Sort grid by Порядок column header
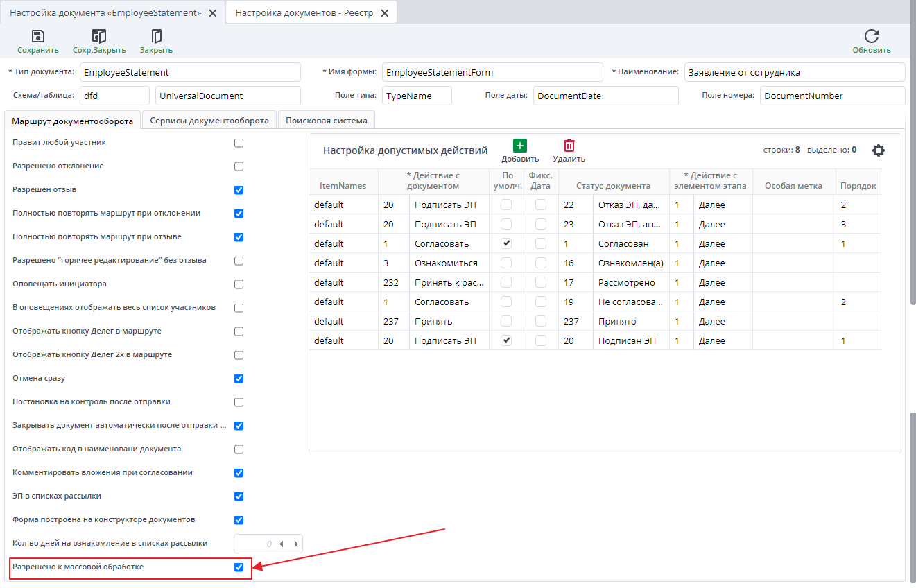 click(x=858, y=186)
